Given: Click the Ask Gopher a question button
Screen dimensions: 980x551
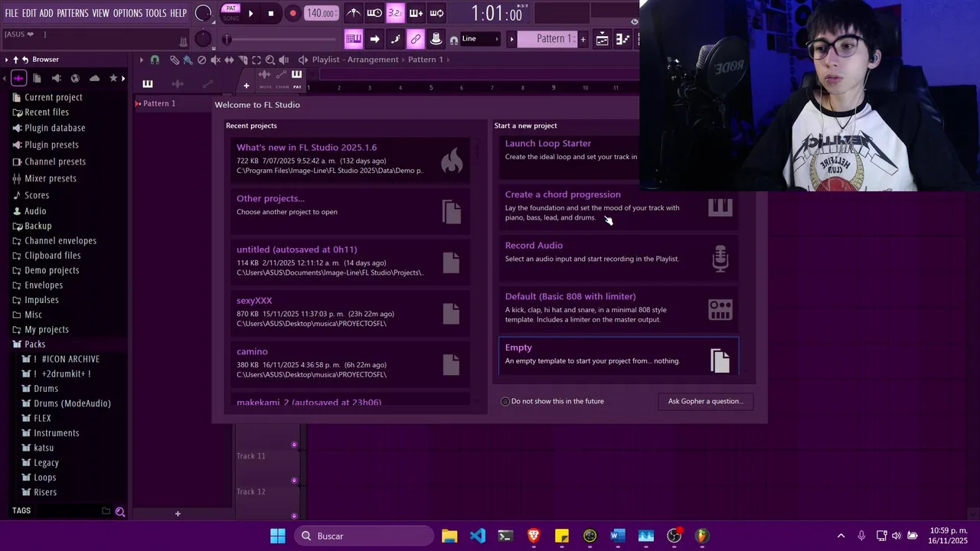Looking at the screenshot, I should point(705,401).
